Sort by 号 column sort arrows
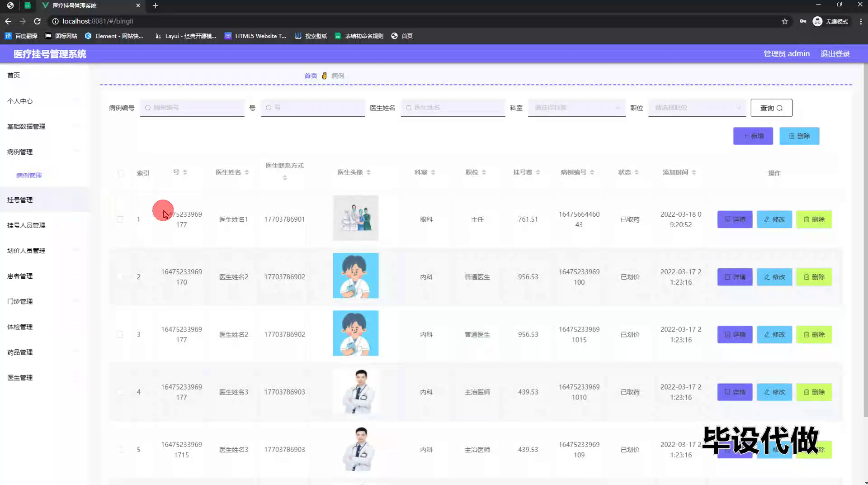Viewport: 868px width, 485px height. (185, 172)
